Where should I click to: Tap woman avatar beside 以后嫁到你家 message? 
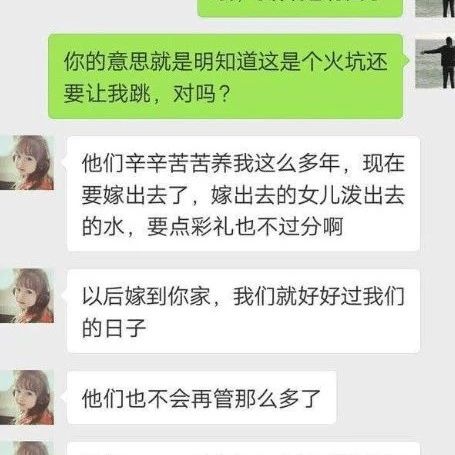27,296
